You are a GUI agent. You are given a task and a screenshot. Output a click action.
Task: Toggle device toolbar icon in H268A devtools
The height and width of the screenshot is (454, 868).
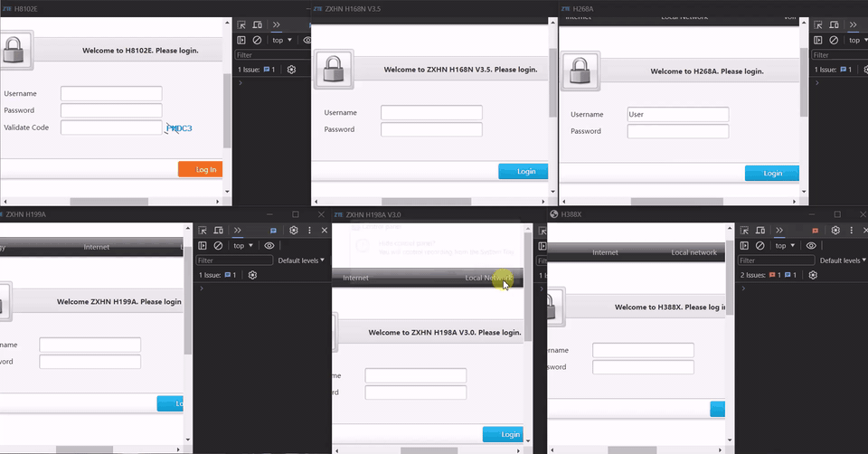(x=835, y=25)
